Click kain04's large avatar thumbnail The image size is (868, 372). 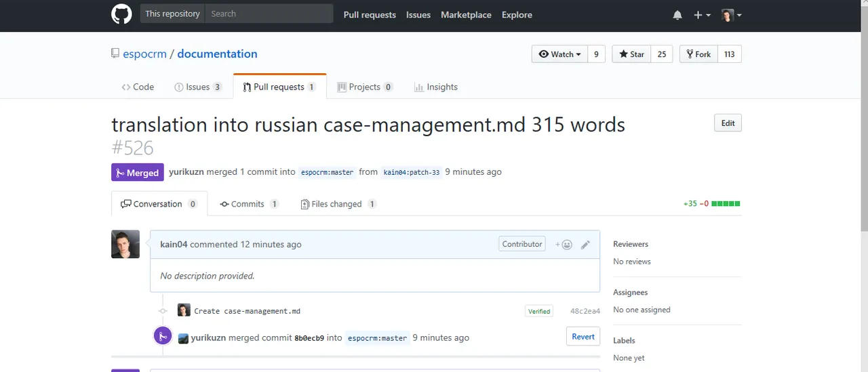pos(125,244)
